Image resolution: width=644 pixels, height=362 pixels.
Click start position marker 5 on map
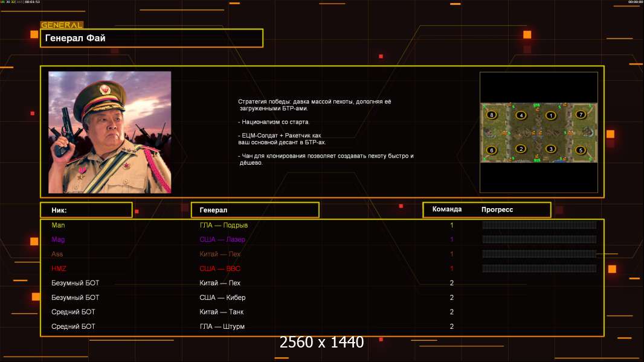click(581, 150)
